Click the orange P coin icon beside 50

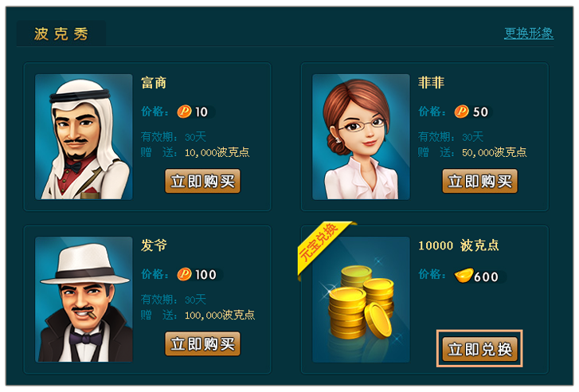click(x=462, y=112)
